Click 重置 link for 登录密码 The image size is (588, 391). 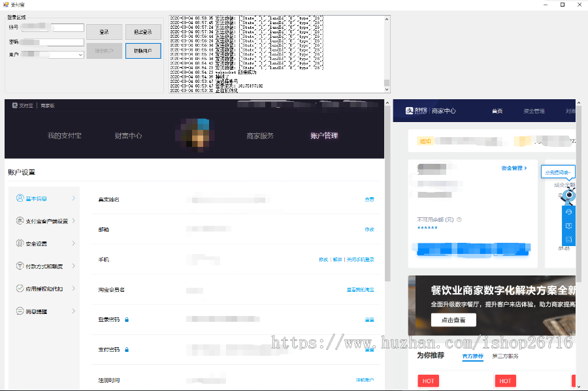[369, 319]
